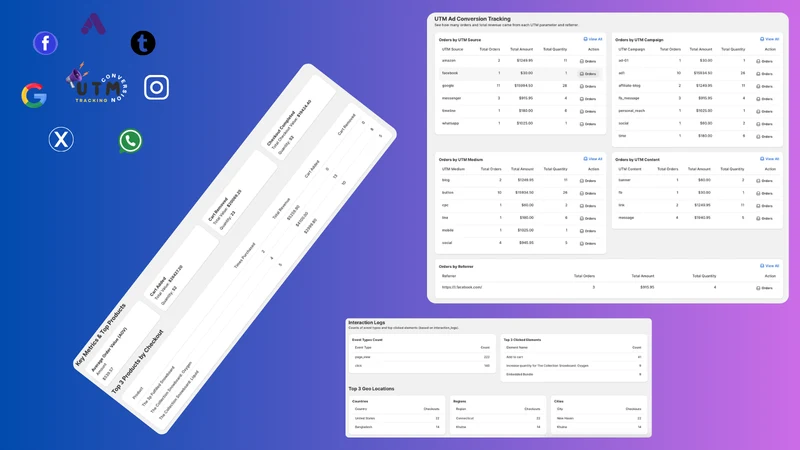800x450 pixels.
Task: View Orders for the social medium row
Action: click(588, 243)
